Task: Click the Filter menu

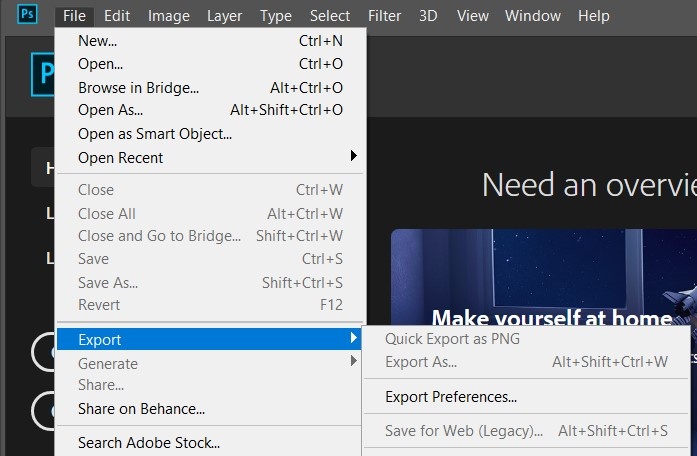Action: point(384,16)
